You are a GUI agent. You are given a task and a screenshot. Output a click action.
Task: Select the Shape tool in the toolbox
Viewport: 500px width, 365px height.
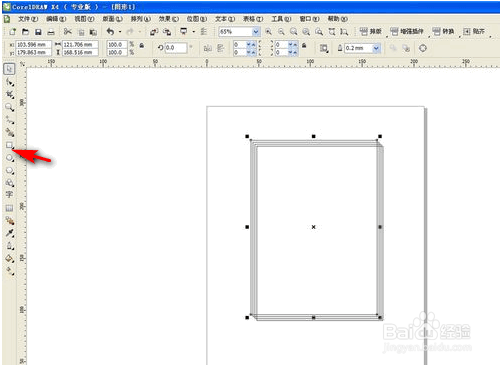(9, 82)
